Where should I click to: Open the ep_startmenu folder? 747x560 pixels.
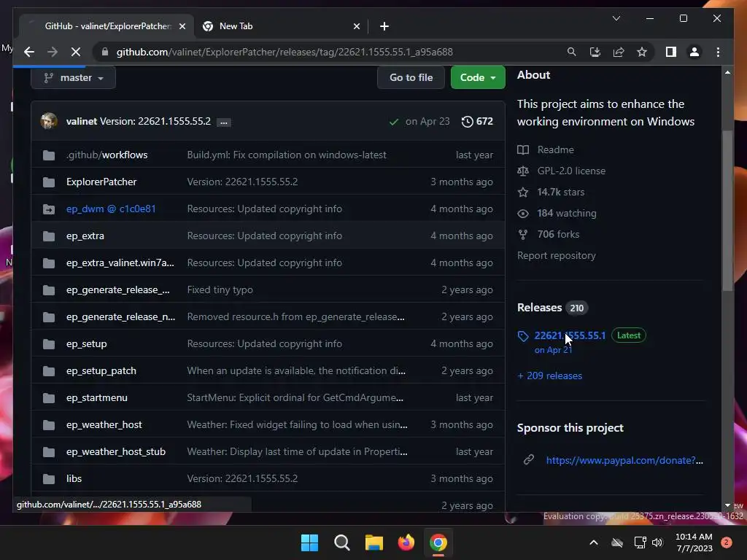97,397
